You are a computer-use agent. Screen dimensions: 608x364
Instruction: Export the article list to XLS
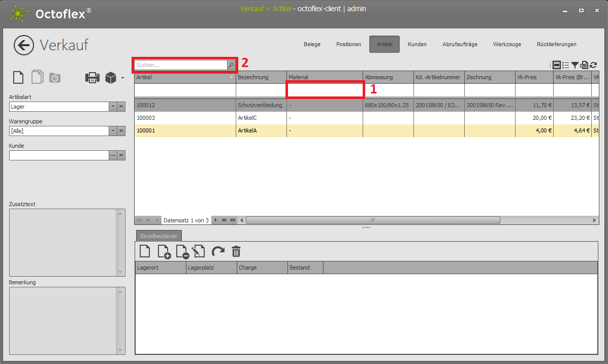pos(584,65)
